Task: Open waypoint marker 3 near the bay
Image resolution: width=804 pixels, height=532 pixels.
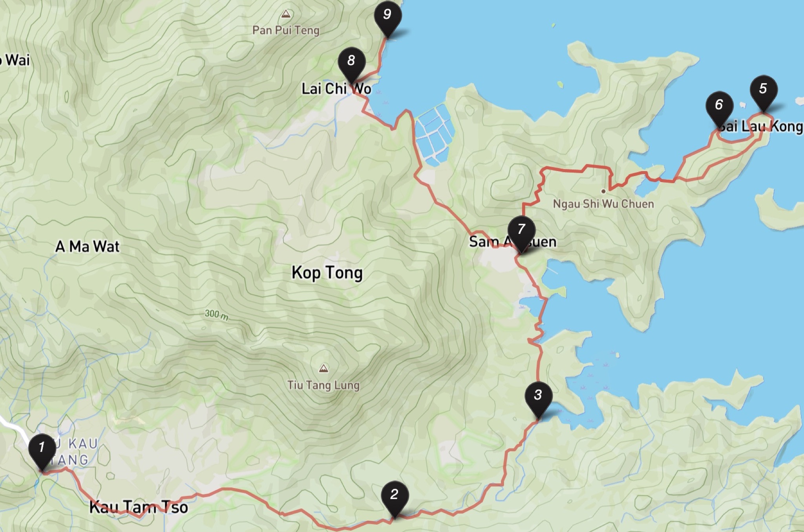Action: 538,399
